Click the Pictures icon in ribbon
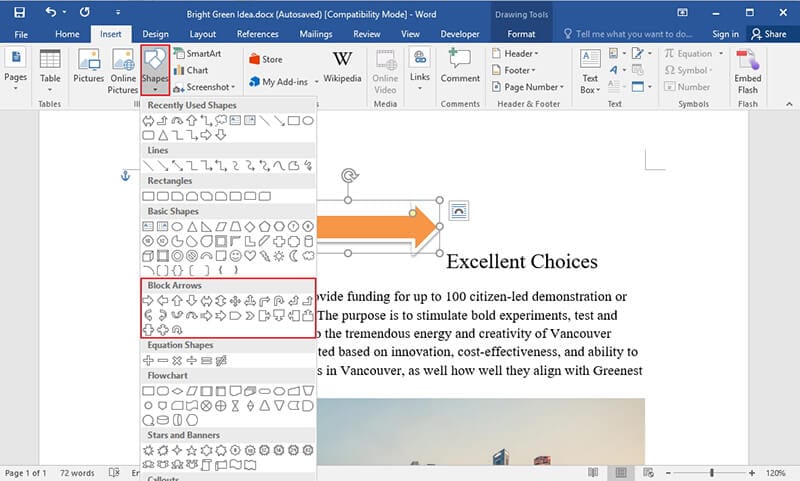The height and width of the screenshot is (481, 800). tap(88, 67)
